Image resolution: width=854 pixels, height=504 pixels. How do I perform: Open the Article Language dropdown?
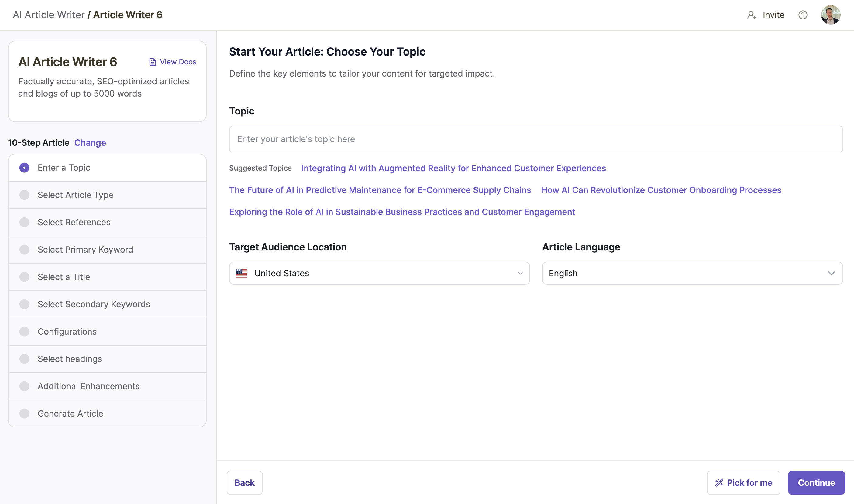click(692, 273)
